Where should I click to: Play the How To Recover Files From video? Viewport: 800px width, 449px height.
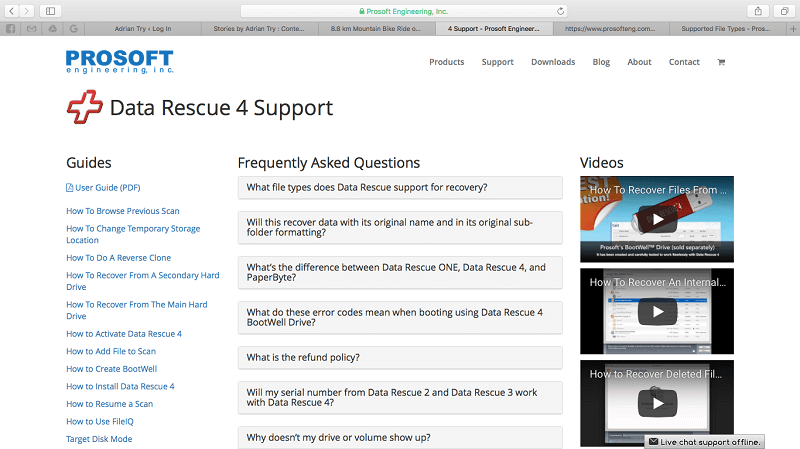(657, 219)
